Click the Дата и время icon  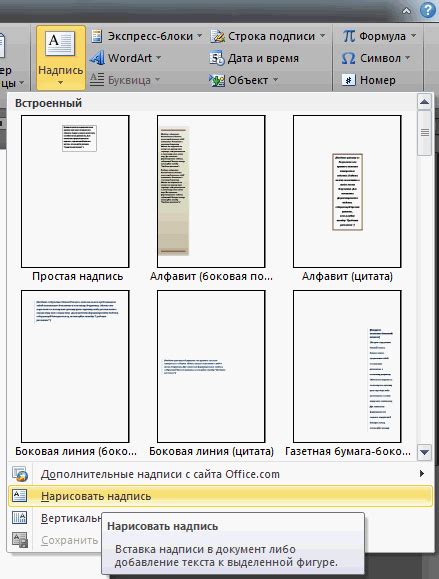[217, 58]
